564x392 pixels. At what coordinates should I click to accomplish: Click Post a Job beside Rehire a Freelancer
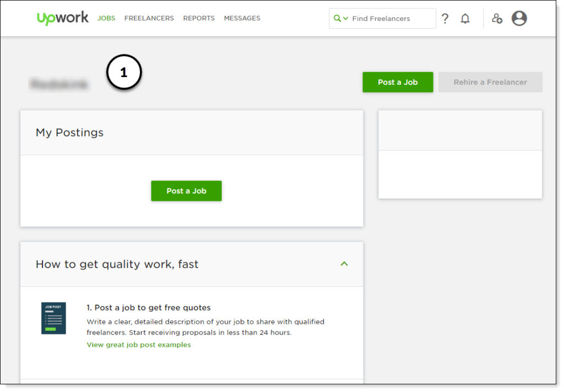click(x=398, y=82)
